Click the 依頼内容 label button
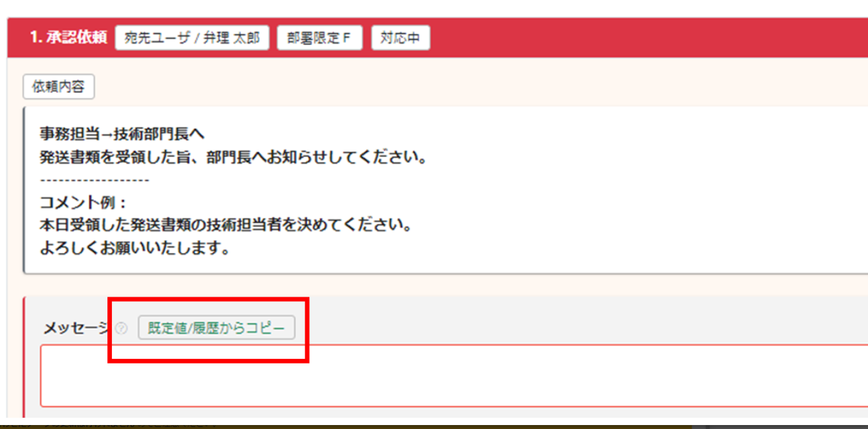The image size is (868, 429). click(59, 87)
